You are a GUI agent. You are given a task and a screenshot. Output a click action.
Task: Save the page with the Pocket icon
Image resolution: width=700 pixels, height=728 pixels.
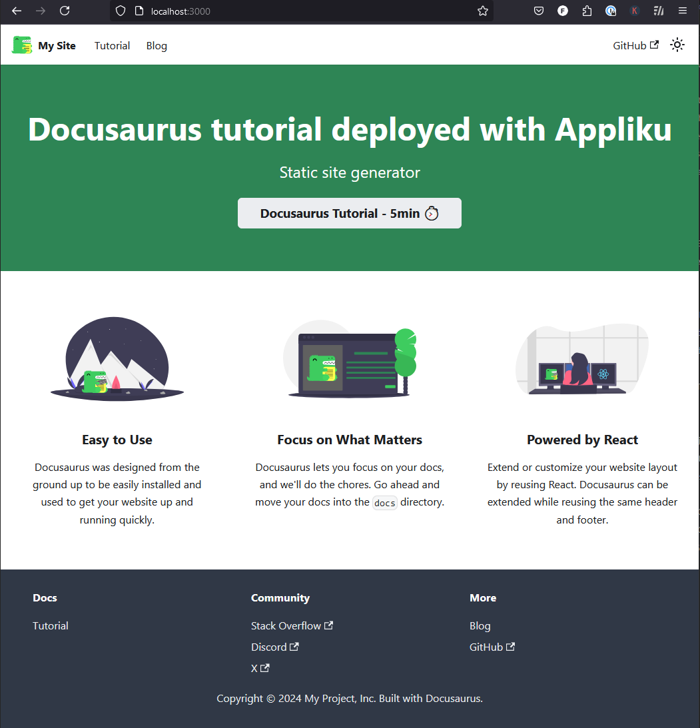tap(538, 11)
